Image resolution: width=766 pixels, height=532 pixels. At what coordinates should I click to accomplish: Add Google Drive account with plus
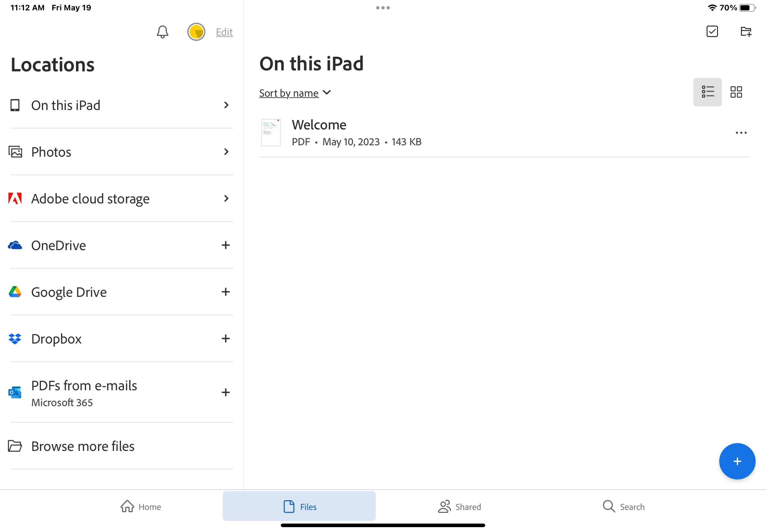[x=226, y=292]
